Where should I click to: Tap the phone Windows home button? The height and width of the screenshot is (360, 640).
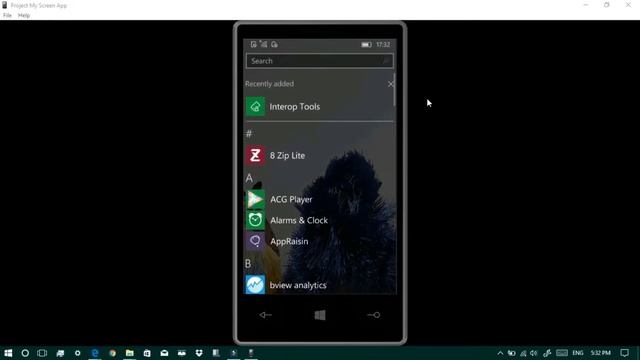pos(320,315)
